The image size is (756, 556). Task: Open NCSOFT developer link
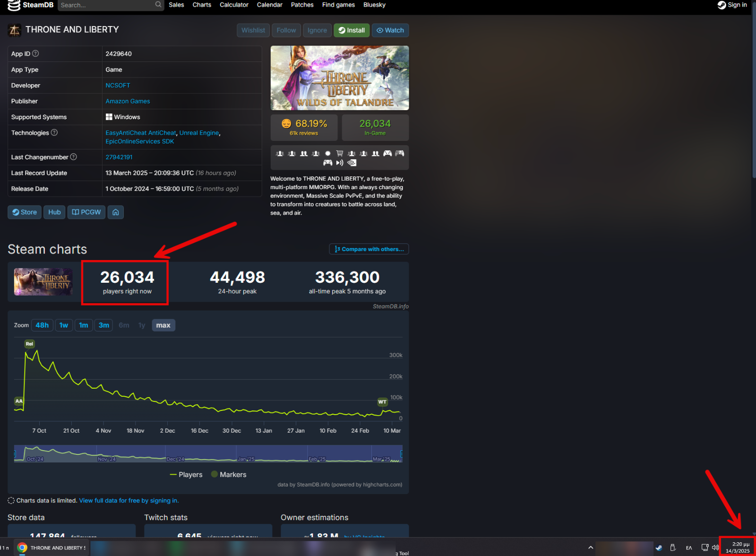coord(118,86)
